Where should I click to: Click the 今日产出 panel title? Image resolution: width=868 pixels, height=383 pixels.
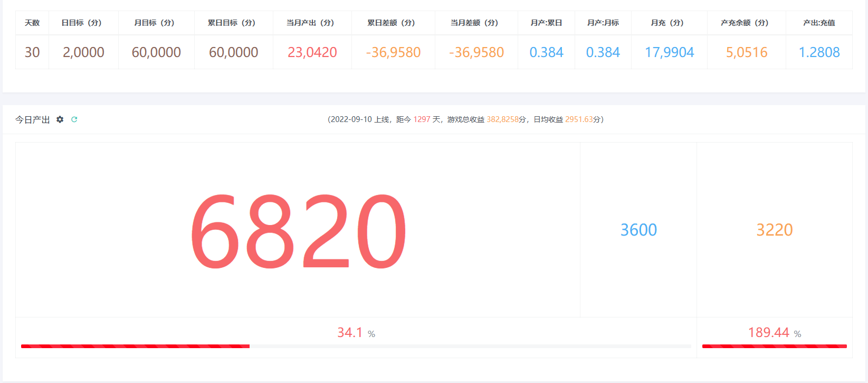coord(32,120)
